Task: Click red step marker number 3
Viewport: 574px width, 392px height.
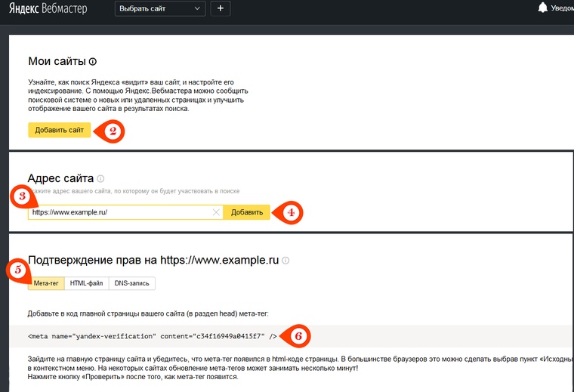Action: point(23,198)
